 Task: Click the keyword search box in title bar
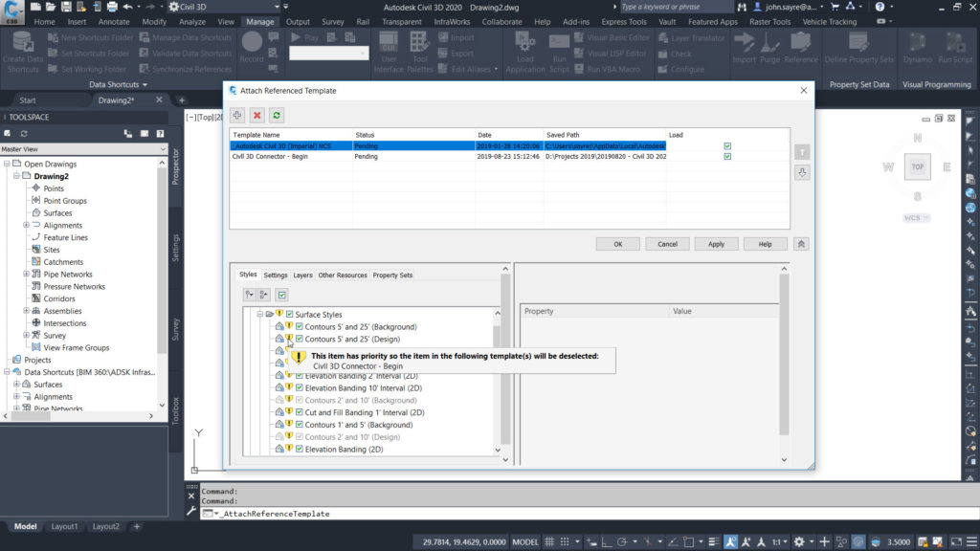pyautogui.click(x=675, y=7)
